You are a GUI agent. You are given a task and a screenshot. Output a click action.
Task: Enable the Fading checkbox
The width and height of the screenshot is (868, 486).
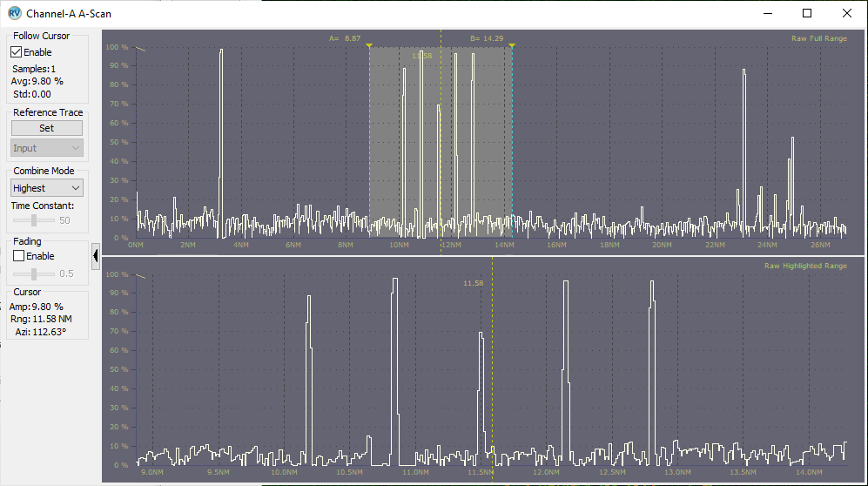(x=17, y=256)
